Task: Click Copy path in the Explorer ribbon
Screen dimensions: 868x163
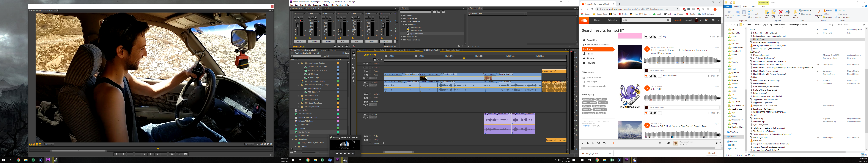Action: (753, 14)
